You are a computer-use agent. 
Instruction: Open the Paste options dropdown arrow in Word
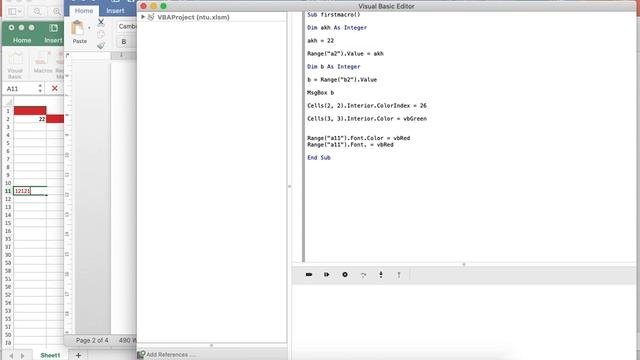tap(89, 28)
